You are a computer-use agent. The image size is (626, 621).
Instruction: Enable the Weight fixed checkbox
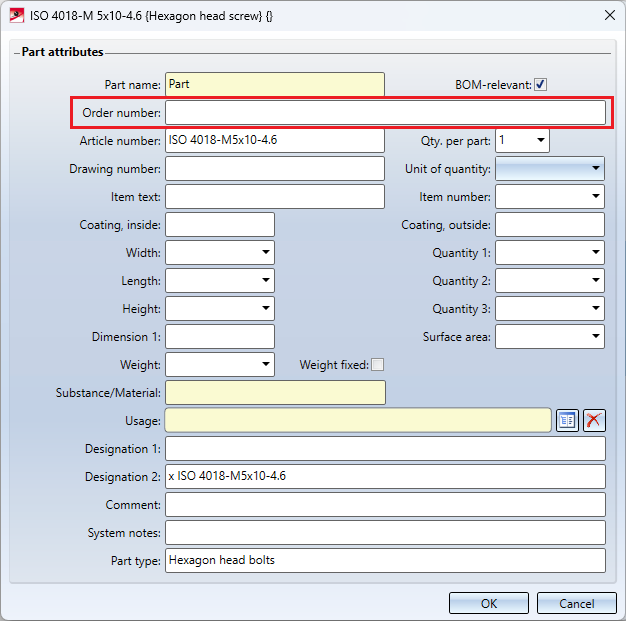[x=377, y=365]
